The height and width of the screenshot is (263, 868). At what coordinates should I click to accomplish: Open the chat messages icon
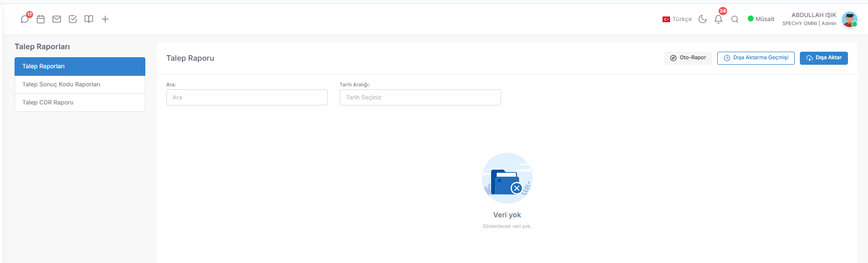[25, 19]
